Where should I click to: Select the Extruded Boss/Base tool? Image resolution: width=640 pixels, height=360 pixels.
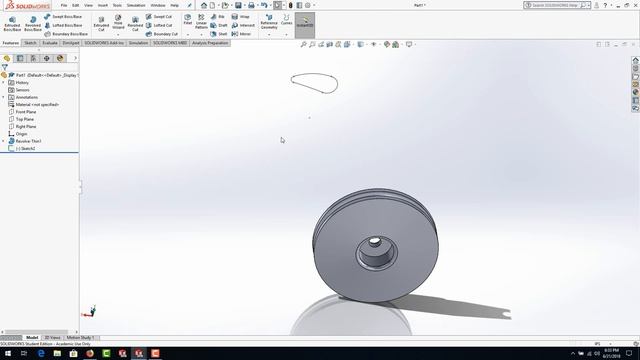pos(12,24)
